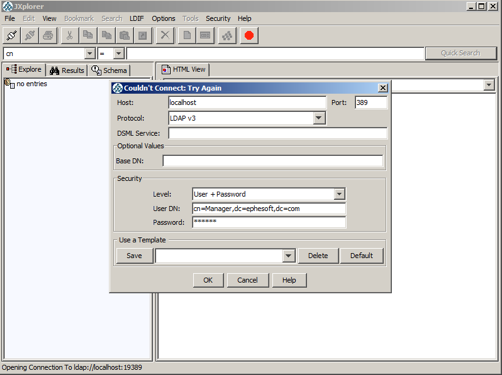This screenshot has width=502, height=375.
Task: Click the Password input field
Action: (269, 222)
